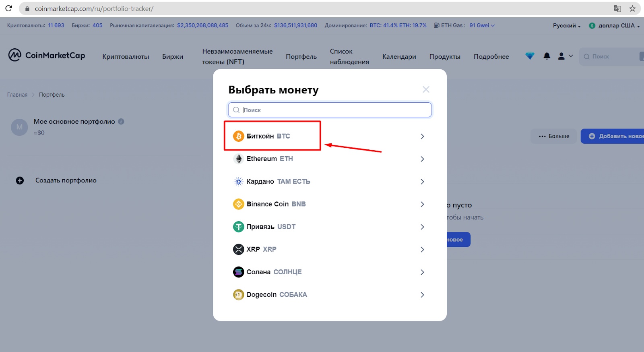Click the cryptocurrencies count 11 693

56,25
